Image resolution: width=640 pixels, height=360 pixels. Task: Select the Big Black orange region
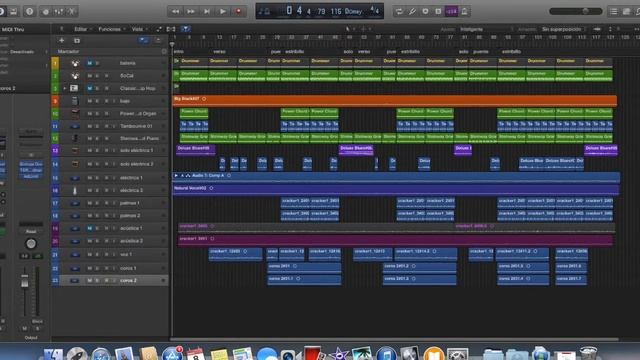coord(395,100)
